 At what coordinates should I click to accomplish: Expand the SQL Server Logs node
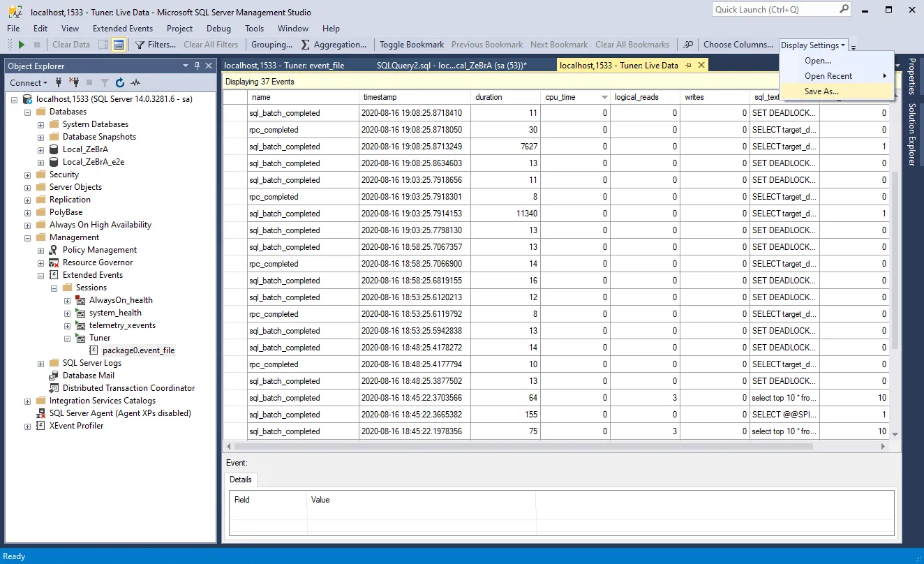coord(41,363)
